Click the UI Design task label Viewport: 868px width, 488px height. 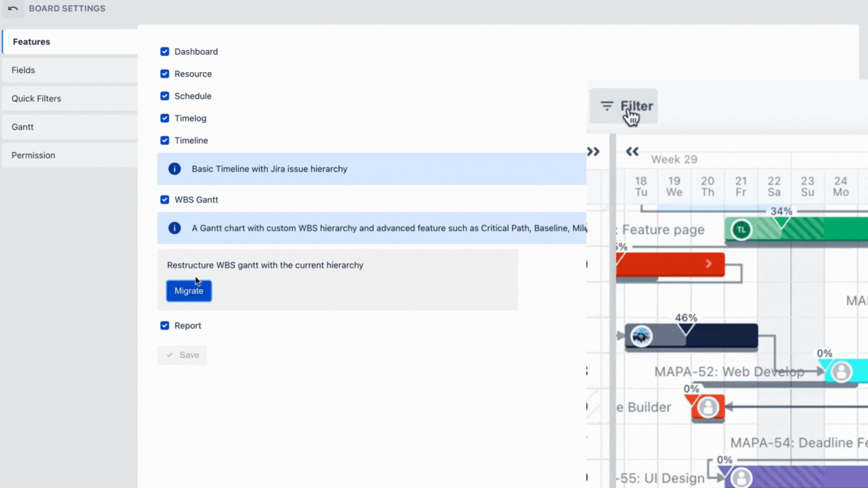pyautogui.click(x=660, y=478)
